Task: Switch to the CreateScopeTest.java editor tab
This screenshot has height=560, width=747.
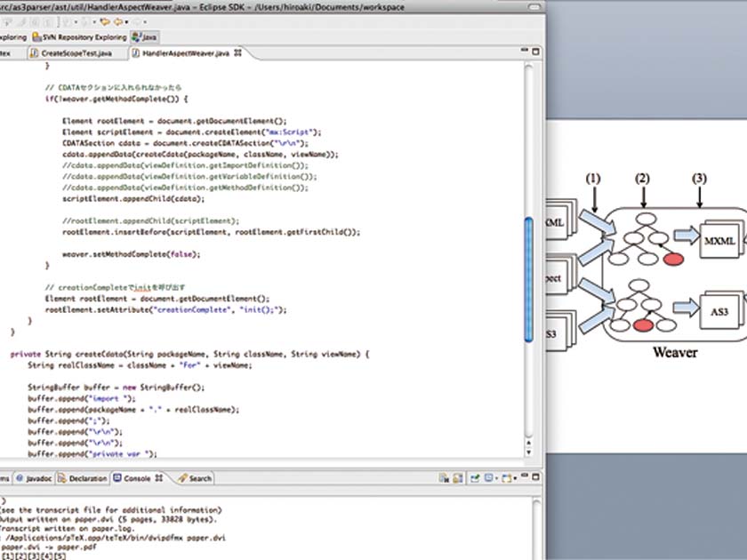Action: (x=76, y=54)
